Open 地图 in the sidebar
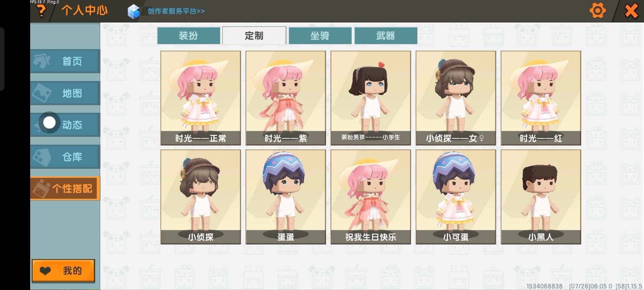 65,93
